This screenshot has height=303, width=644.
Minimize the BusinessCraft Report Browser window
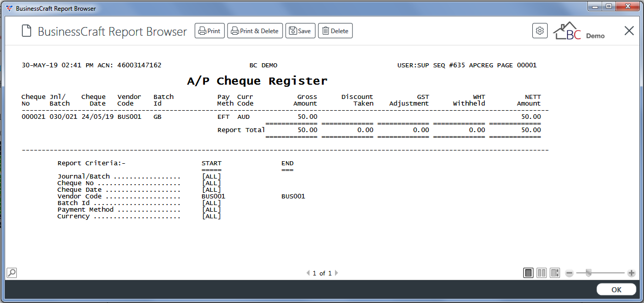tap(595, 6)
